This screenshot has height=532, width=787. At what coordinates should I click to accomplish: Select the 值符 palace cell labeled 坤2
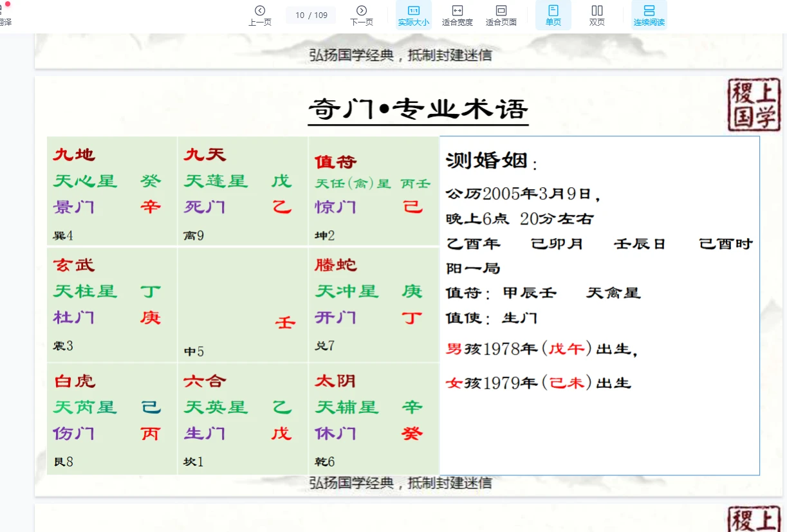(x=373, y=191)
